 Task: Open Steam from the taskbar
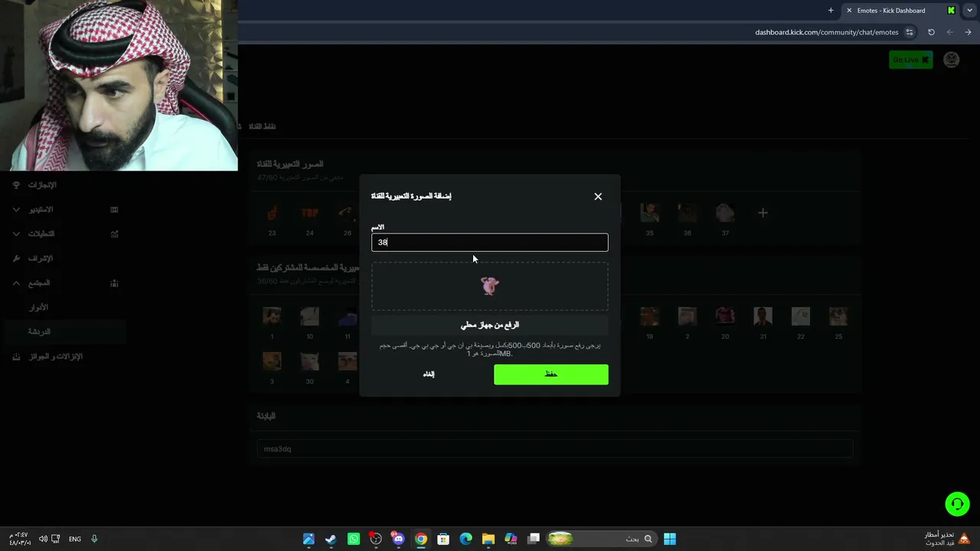coord(331,539)
